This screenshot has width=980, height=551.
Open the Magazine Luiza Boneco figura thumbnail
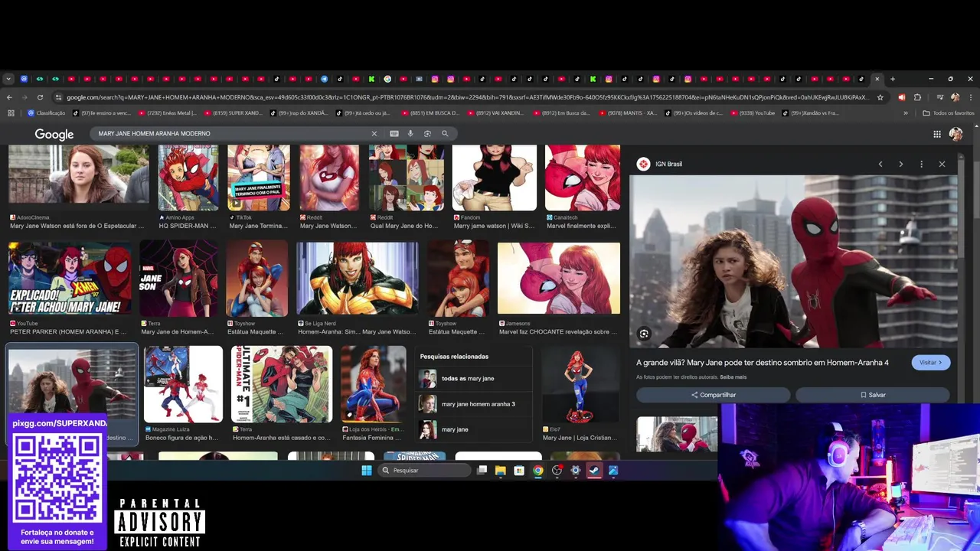183,384
